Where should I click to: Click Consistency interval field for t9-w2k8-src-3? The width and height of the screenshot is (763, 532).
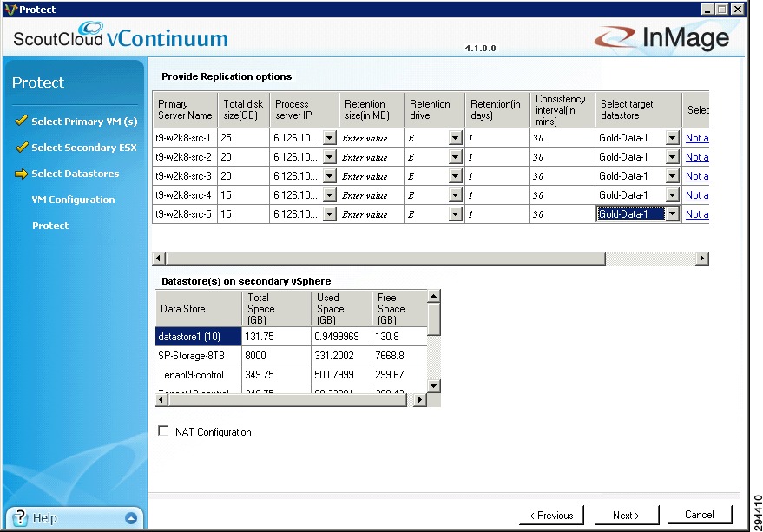[562, 176]
